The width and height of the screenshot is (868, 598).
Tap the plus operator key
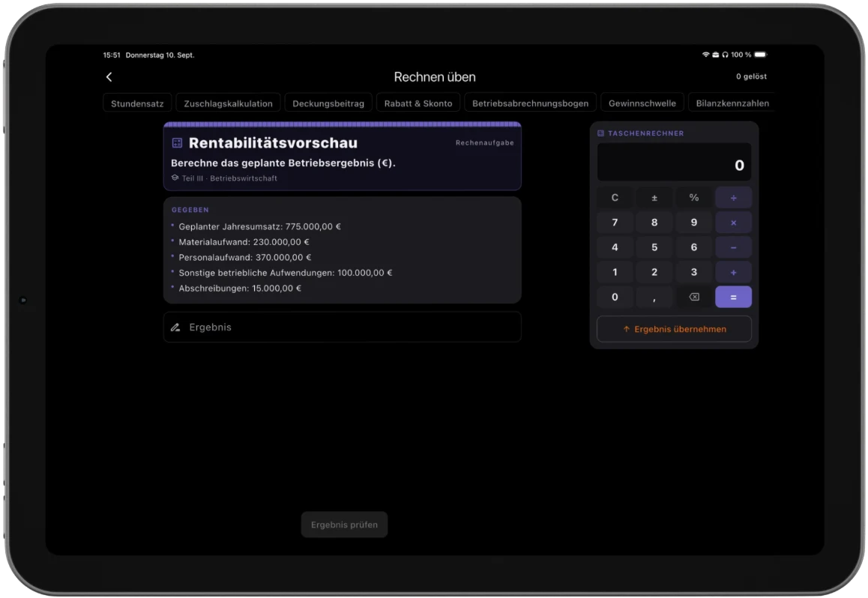point(734,272)
